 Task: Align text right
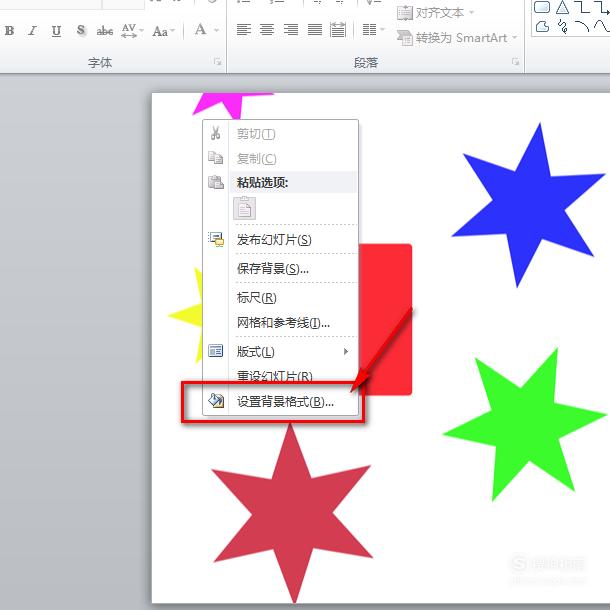pyautogui.click(x=291, y=30)
